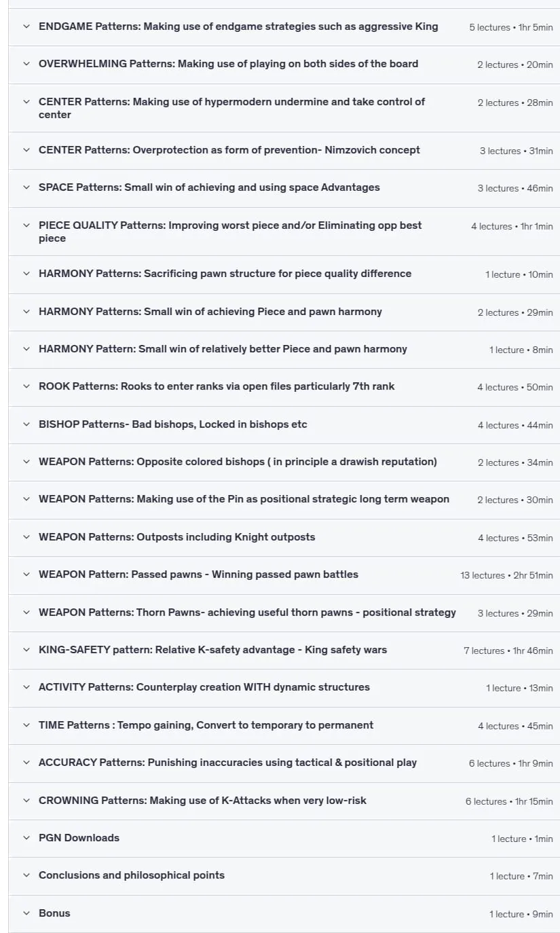The height and width of the screenshot is (933, 560).
Task: Open HARMONY Patterns sacrificing pawn structure section
Action: [284, 274]
